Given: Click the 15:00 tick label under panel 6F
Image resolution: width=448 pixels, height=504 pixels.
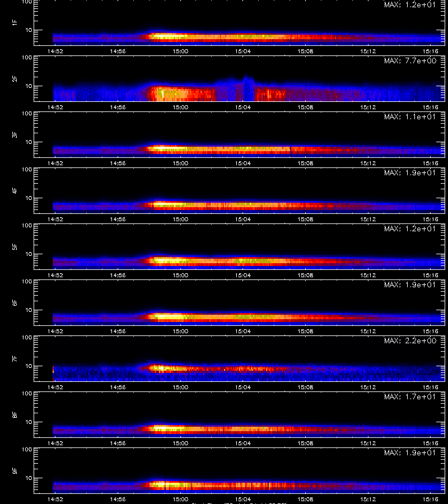Looking at the screenshot, I should tap(180, 331).
